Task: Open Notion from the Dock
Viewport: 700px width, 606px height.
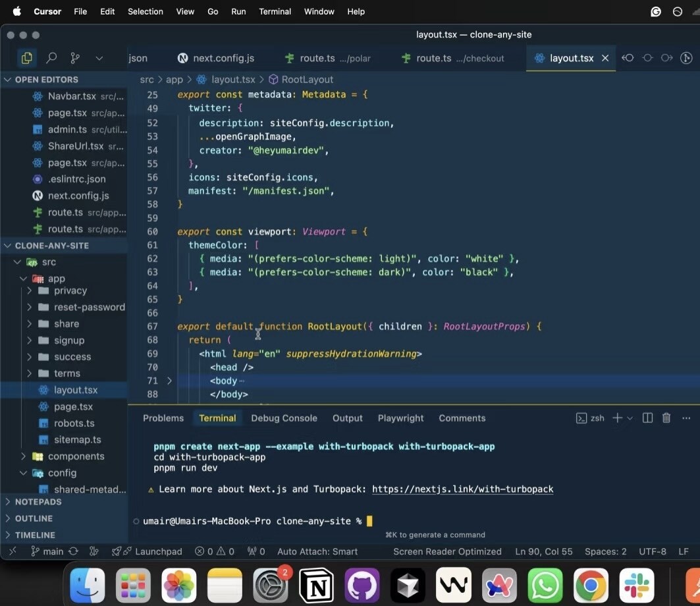Action: point(317,585)
